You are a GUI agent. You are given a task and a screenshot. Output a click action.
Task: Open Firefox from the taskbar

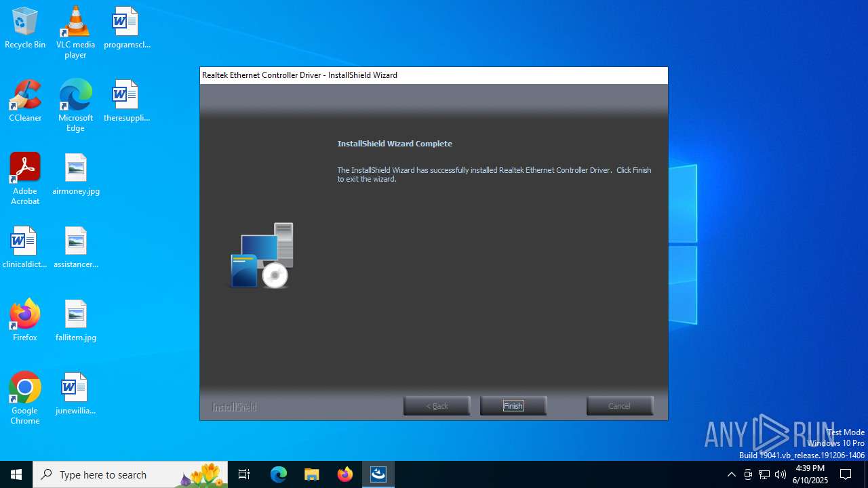(x=345, y=474)
